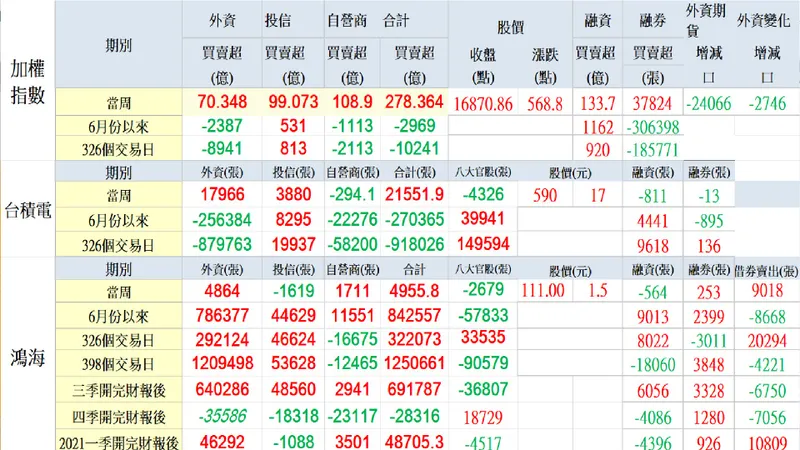The width and height of the screenshot is (800, 450).
Task: Select the cell showing -10241
Action: coord(414,148)
